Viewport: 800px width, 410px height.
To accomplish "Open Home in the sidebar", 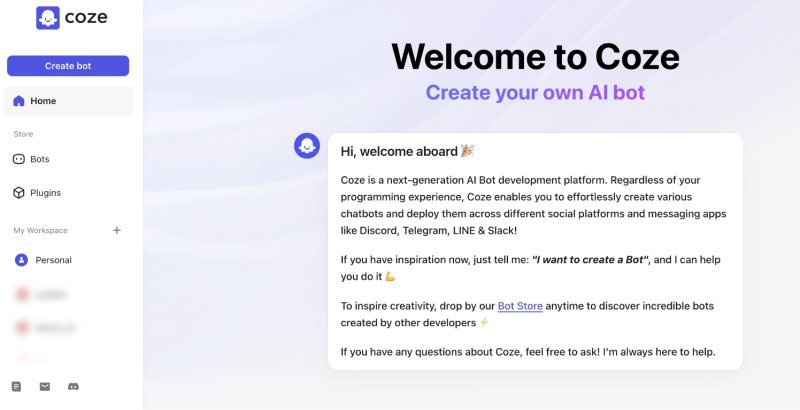I will point(68,101).
